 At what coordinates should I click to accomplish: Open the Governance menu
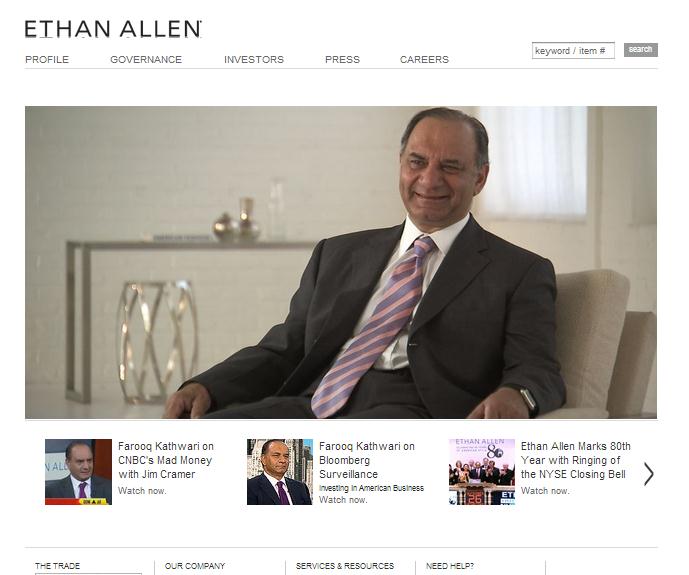point(146,60)
